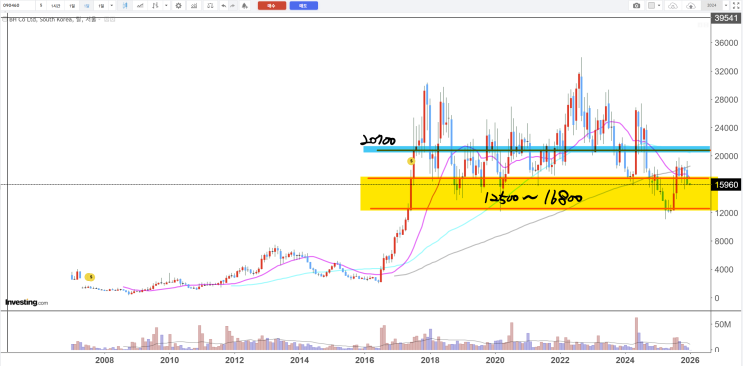
Task: Redo the chart action
Action: pos(233,5)
